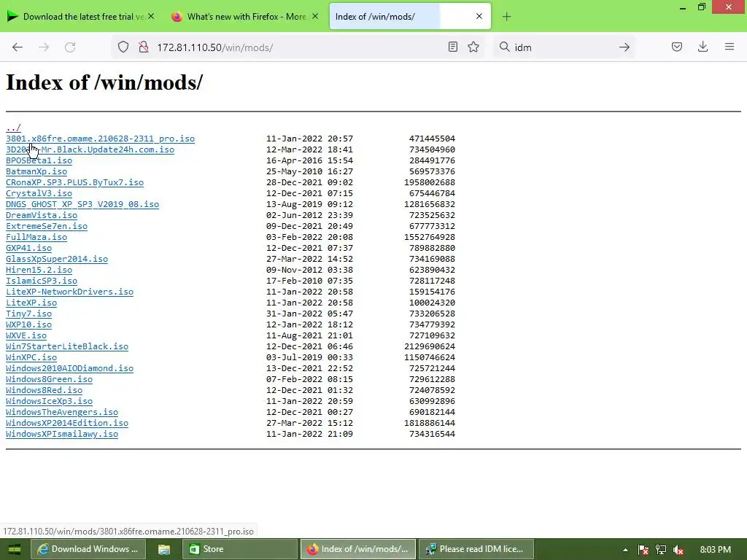Screen dimensions: 747x560
Task: Download ExtremeSe7en.iso
Action: click(x=47, y=226)
